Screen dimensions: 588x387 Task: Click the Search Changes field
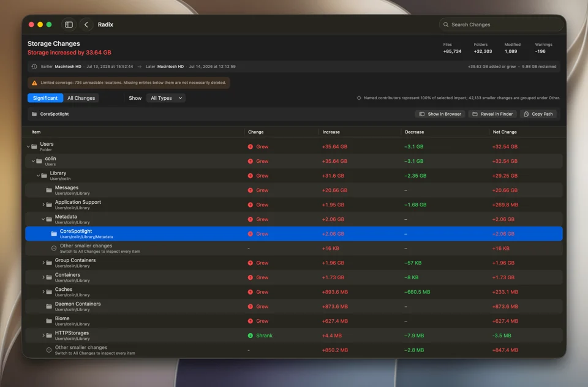[501, 24]
